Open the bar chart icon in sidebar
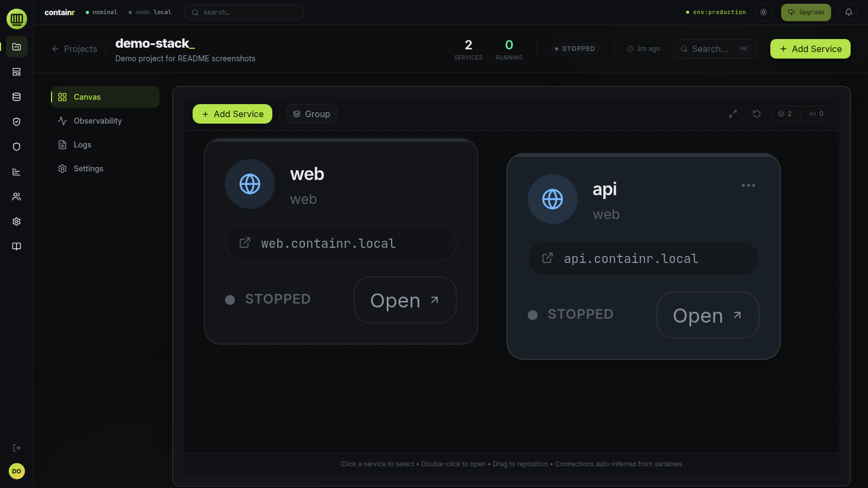 pyautogui.click(x=17, y=172)
